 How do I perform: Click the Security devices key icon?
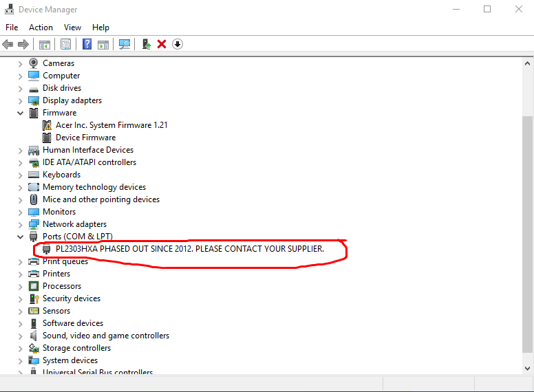click(34, 298)
